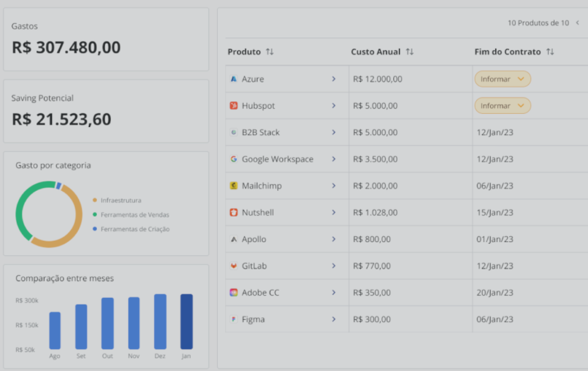Viewport: 588px width, 371px height.
Task: Click the GitLab product icon
Action: coord(234,266)
